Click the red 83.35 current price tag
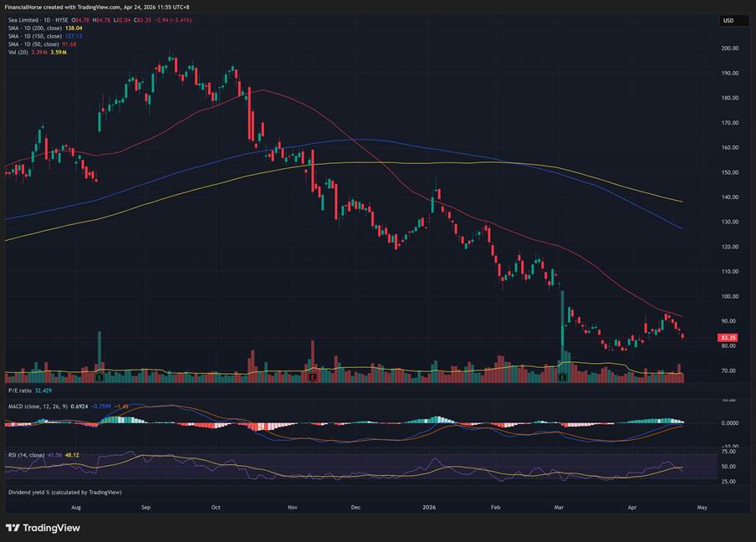This screenshot has height=542, width=756. click(727, 338)
